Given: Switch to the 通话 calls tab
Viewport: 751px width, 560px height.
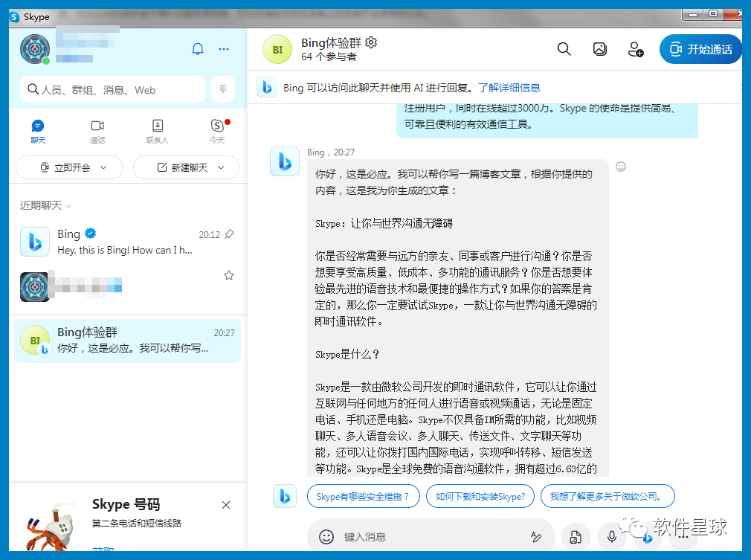Looking at the screenshot, I should click(97, 132).
